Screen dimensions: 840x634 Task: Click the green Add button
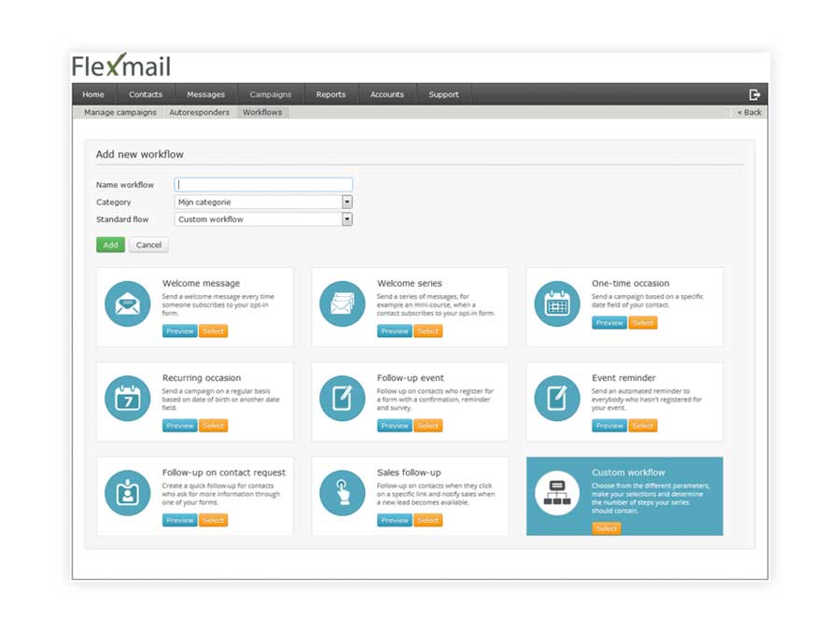tap(110, 245)
